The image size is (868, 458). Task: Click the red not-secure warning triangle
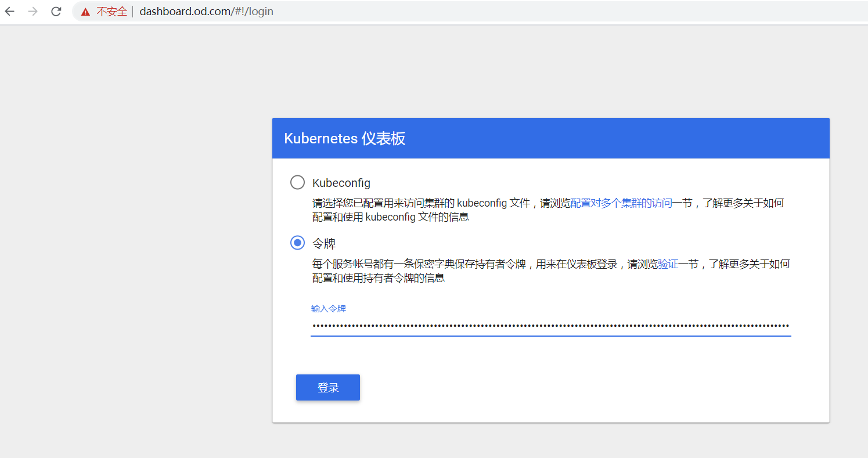coord(86,12)
